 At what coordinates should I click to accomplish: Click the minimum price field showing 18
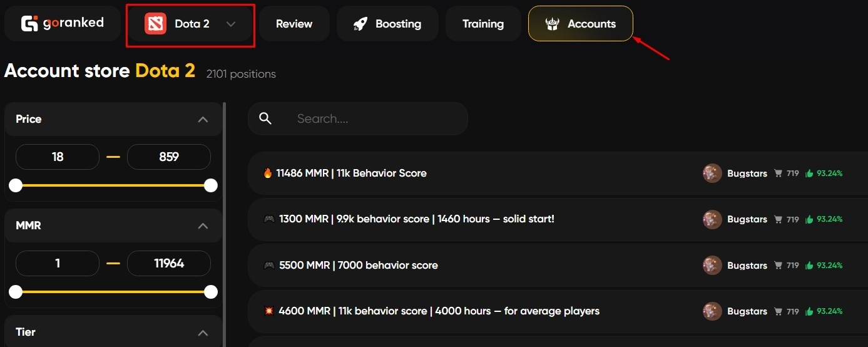[x=58, y=157]
